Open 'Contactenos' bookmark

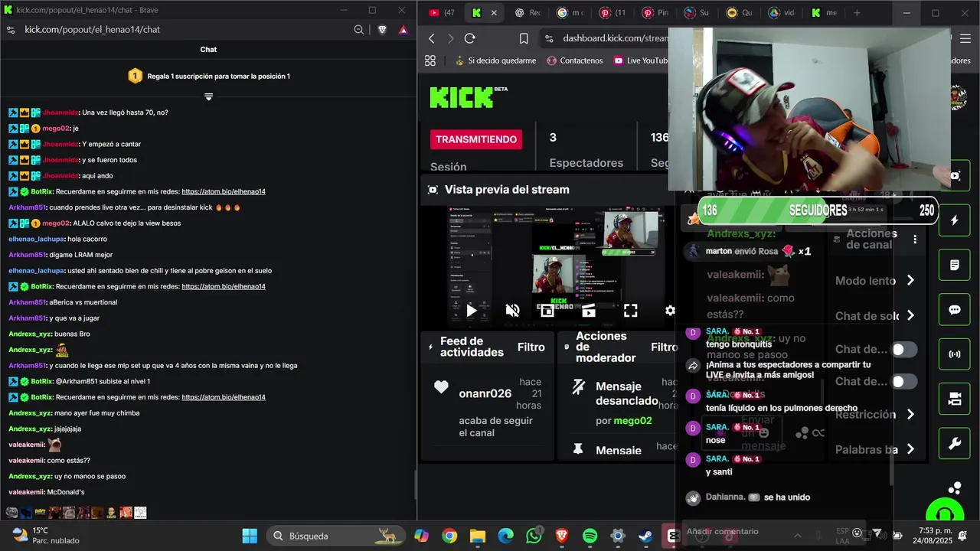574,60
